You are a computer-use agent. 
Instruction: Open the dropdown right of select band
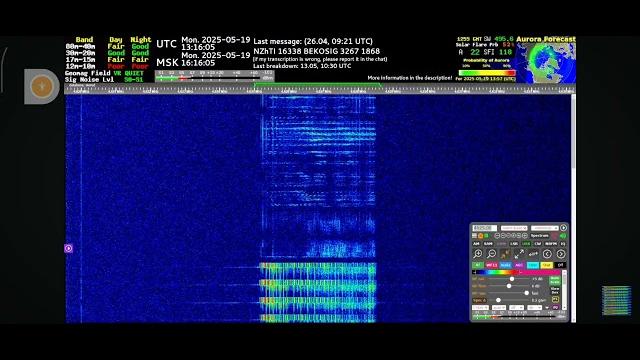[x=544, y=228]
